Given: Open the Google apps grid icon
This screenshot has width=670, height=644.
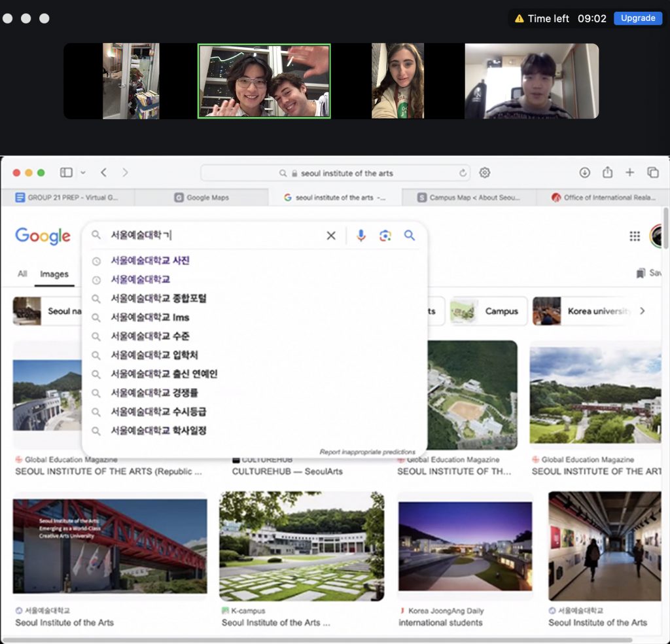Looking at the screenshot, I should [x=635, y=236].
